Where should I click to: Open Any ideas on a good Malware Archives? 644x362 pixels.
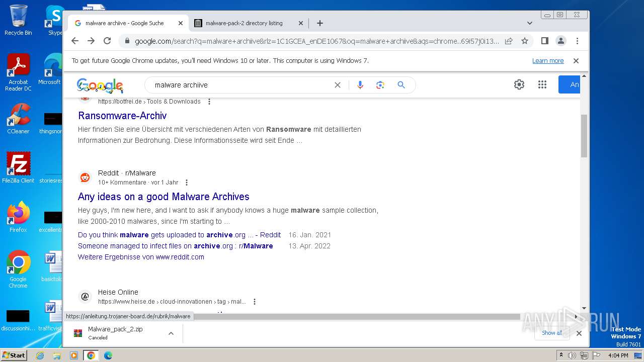click(164, 197)
